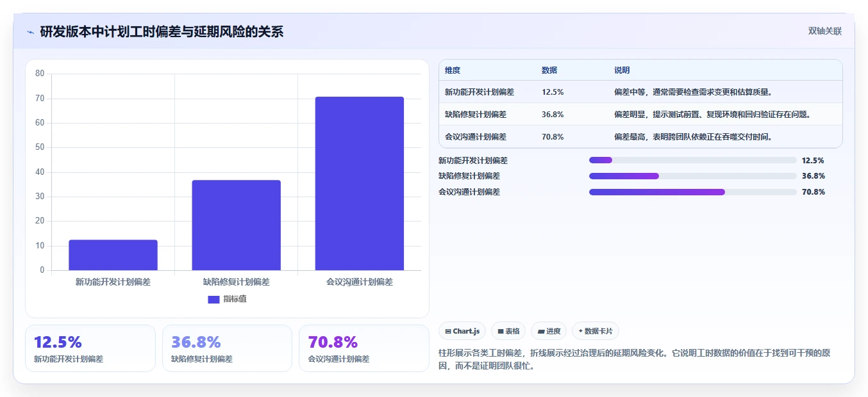The image size is (868, 397).
Task: Click the 36.8% table cell
Action: click(x=553, y=115)
